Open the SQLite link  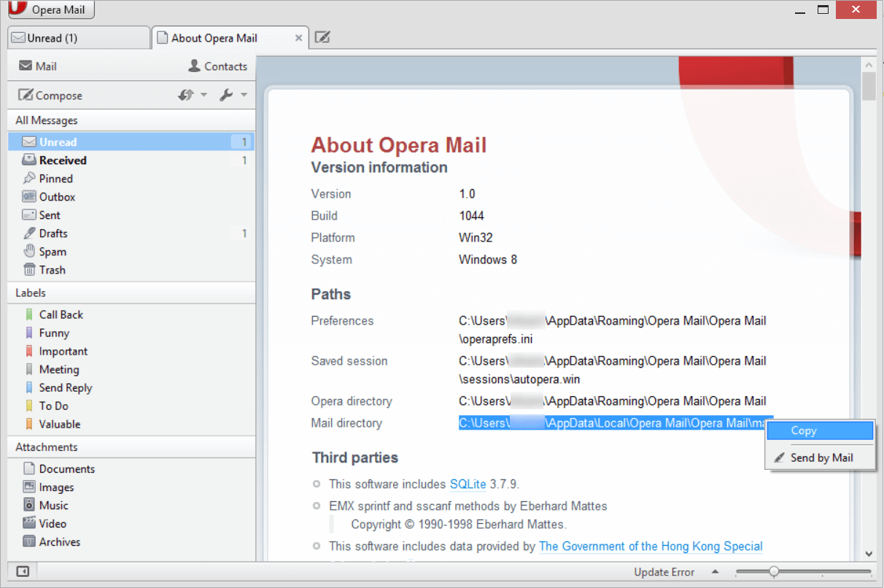coord(468,484)
